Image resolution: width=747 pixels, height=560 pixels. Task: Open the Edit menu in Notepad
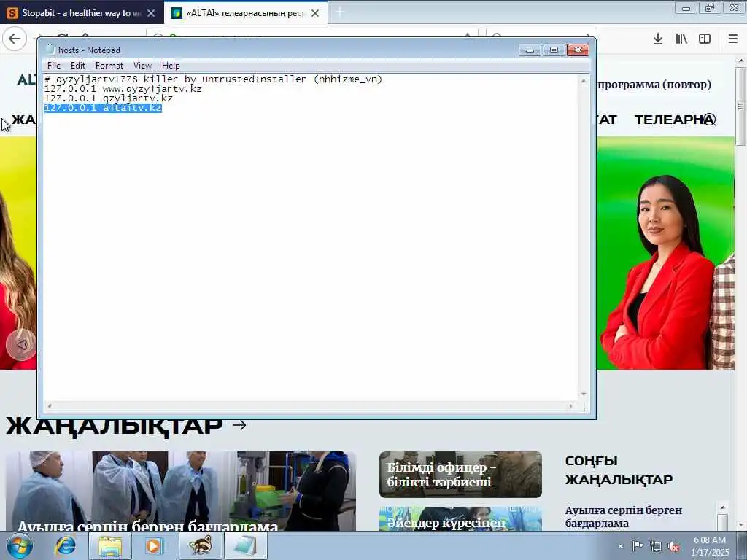click(77, 66)
